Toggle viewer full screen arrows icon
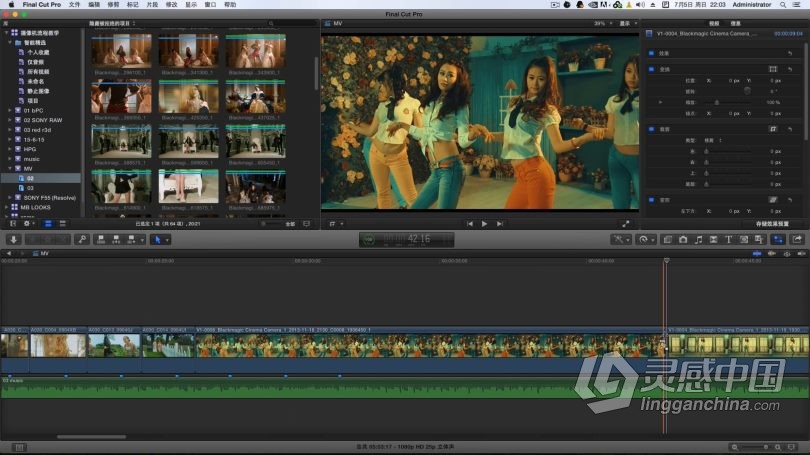810x455 pixels. (x=626, y=224)
